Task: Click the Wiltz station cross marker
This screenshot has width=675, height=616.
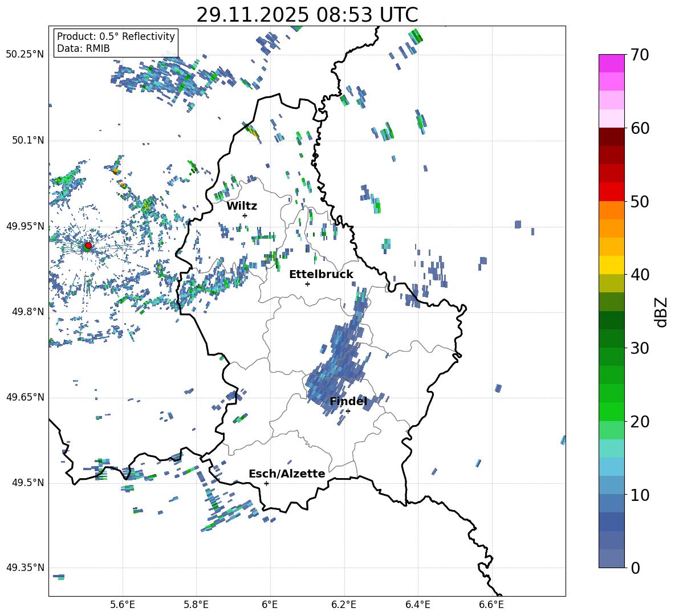Action: 245,215
